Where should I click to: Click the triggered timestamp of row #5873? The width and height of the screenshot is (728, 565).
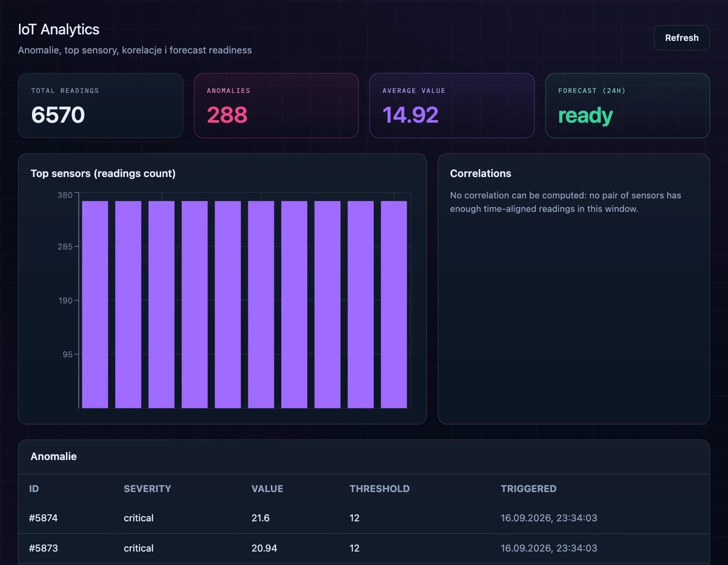[549, 548]
